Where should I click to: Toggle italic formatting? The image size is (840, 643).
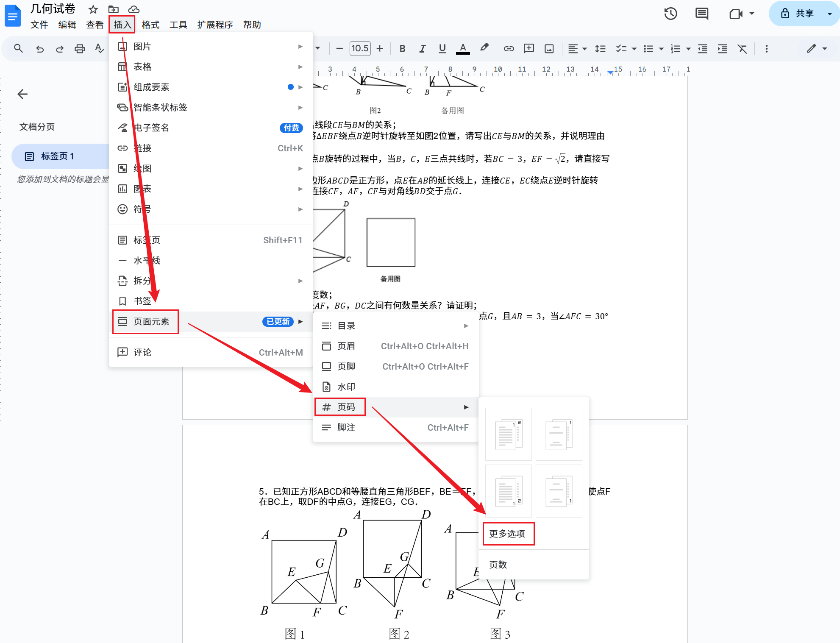coord(422,48)
